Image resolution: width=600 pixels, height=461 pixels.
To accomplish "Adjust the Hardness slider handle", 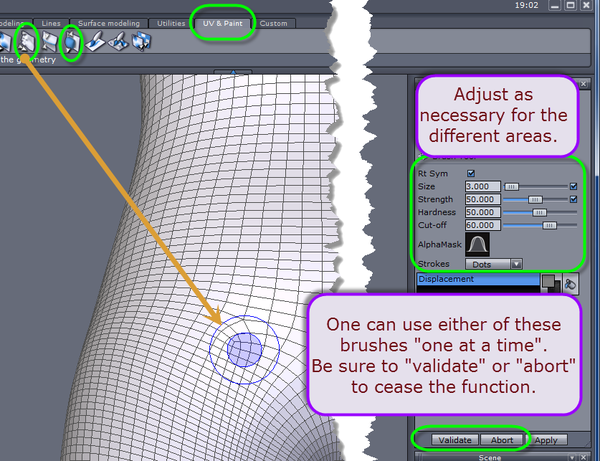I will [x=540, y=212].
